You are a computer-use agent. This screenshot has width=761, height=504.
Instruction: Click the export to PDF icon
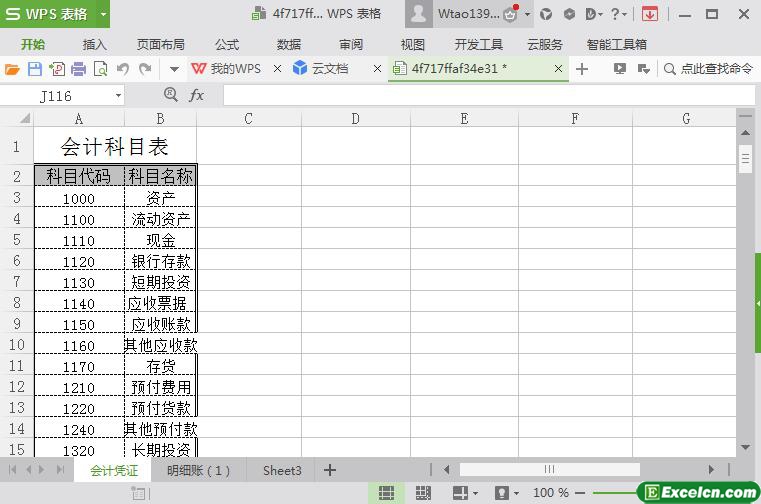(57, 69)
